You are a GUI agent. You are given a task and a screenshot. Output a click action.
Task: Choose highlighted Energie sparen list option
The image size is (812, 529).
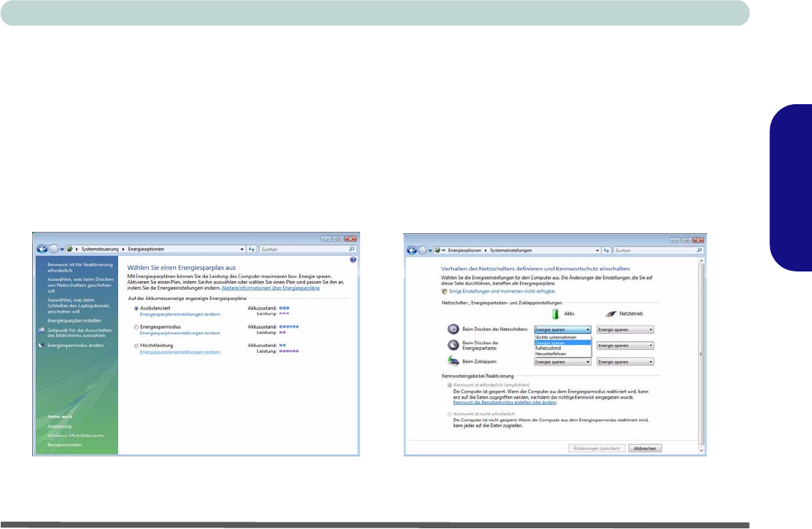[563, 343]
